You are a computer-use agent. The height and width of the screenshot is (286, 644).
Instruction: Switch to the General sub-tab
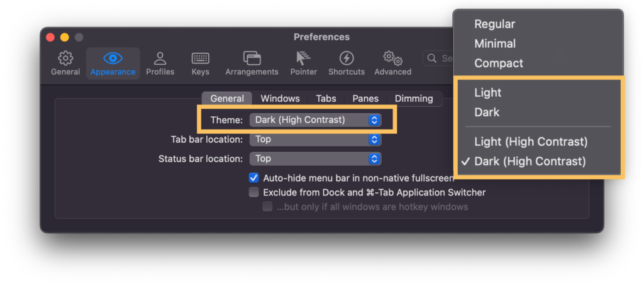(x=227, y=99)
